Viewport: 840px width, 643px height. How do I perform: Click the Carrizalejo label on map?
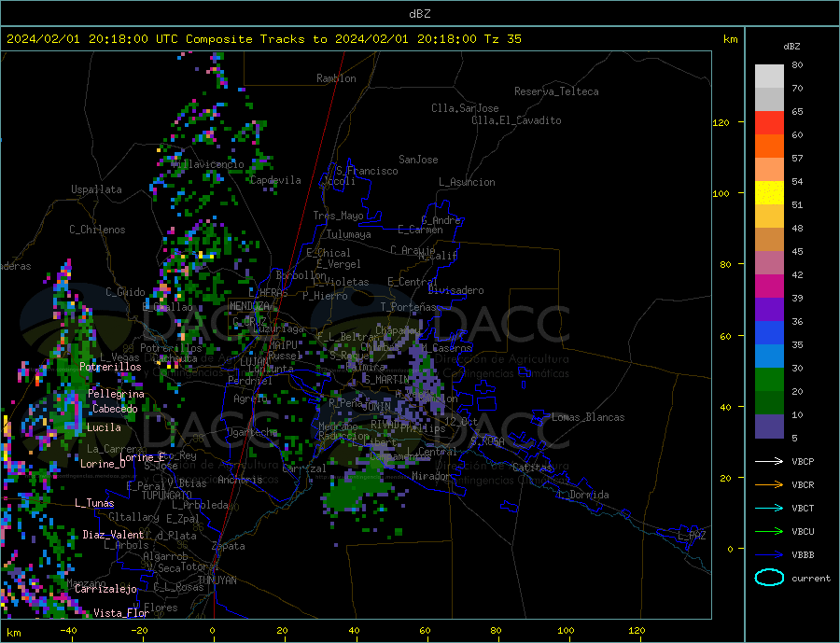[x=106, y=590]
